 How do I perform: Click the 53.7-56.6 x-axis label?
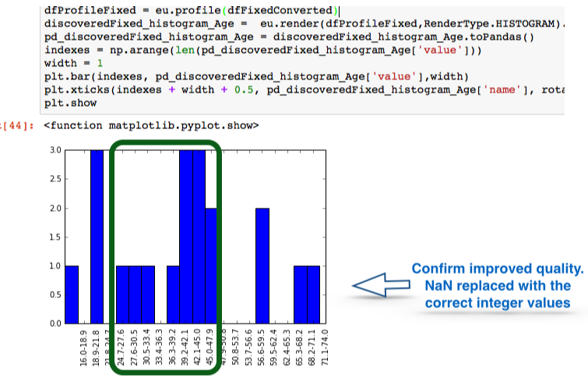(x=248, y=348)
